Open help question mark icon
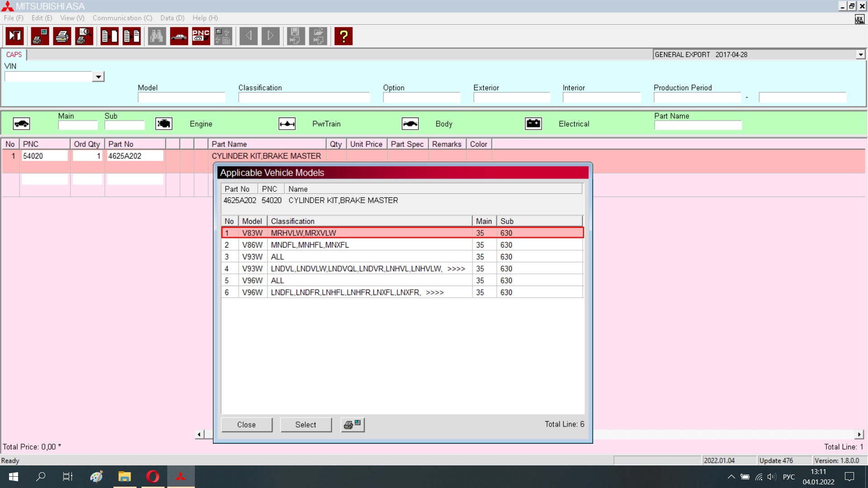The height and width of the screenshot is (488, 868). pyautogui.click(x=344, y=36)
